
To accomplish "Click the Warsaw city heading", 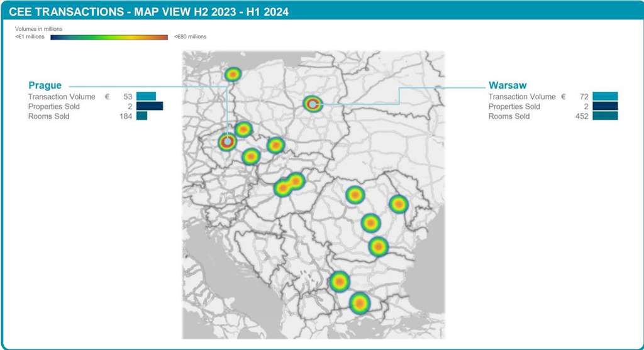I will [x=508, y=85].
